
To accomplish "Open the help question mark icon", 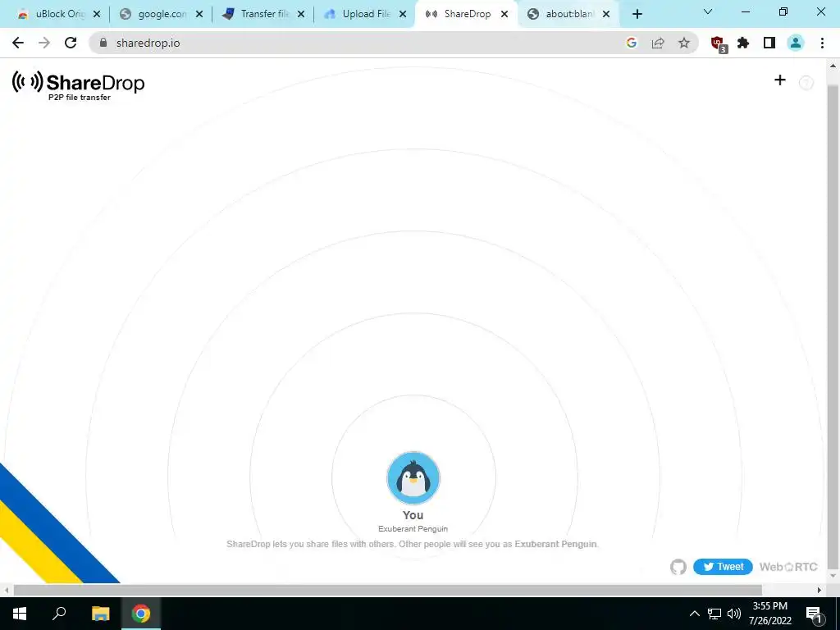I will point(806,83).
